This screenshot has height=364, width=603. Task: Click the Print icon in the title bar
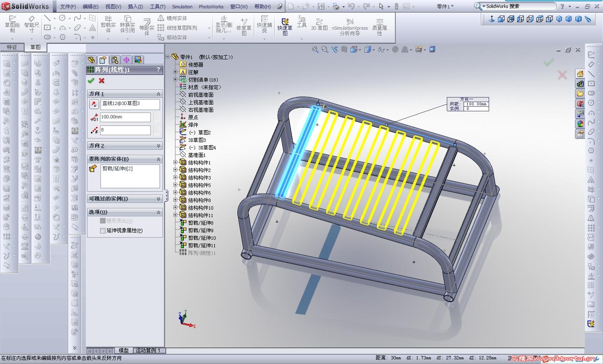point(336,6)
